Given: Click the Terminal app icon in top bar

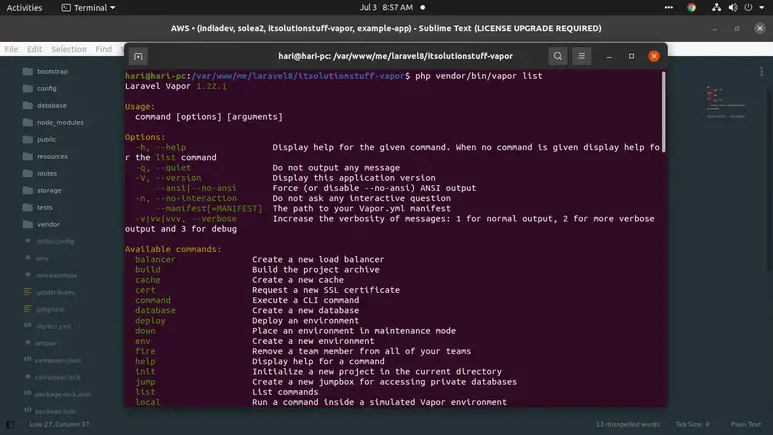Looking at the screenshot, I should point(66,8).
